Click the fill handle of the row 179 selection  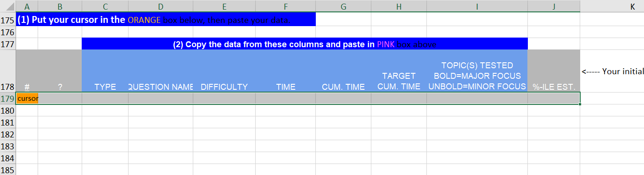click(580, 104)
